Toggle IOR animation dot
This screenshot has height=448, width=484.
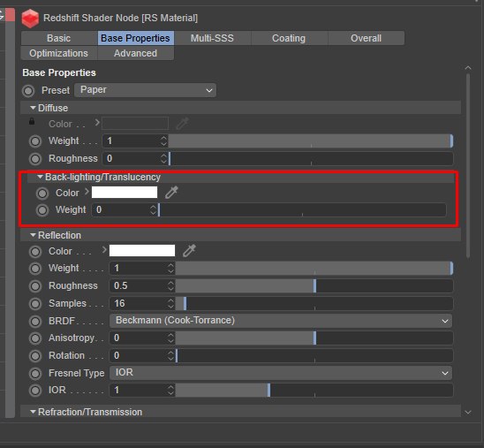35,391
